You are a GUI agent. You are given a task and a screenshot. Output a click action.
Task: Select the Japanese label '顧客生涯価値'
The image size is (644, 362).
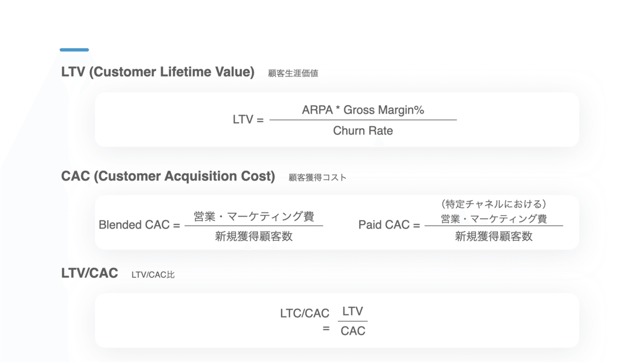coord(293,73)
